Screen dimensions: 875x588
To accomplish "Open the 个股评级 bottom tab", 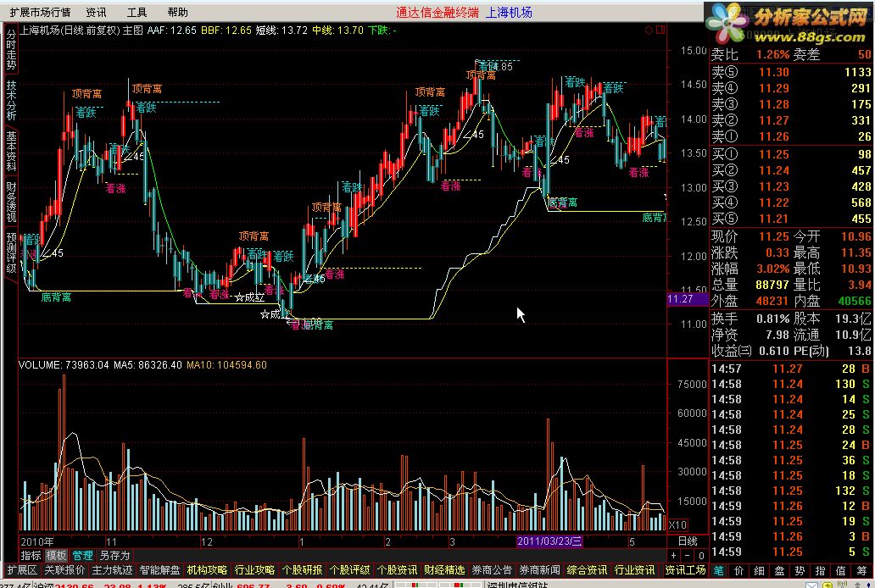I will pyautogui.click(x=349, y=570).
